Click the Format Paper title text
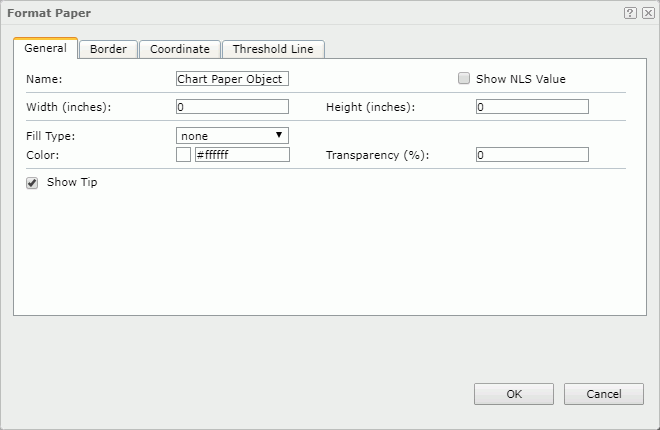The image size is (660, 430). coord(49,13)
